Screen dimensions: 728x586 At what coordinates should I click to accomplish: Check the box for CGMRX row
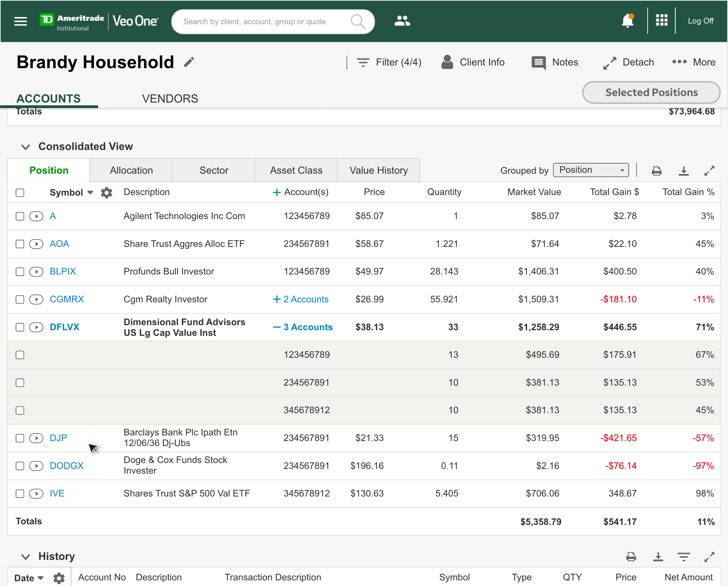tap(20, 299)
